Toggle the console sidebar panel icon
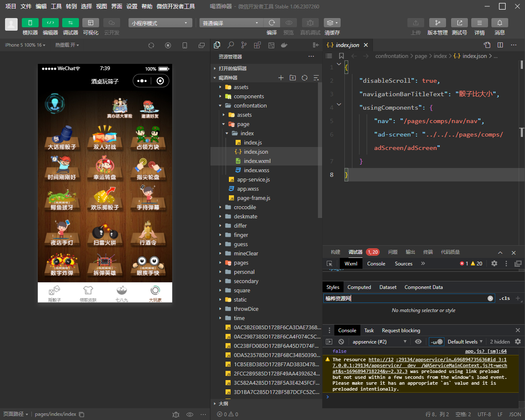The width and height of the screenshot is (525, 420). coord(329,341)
